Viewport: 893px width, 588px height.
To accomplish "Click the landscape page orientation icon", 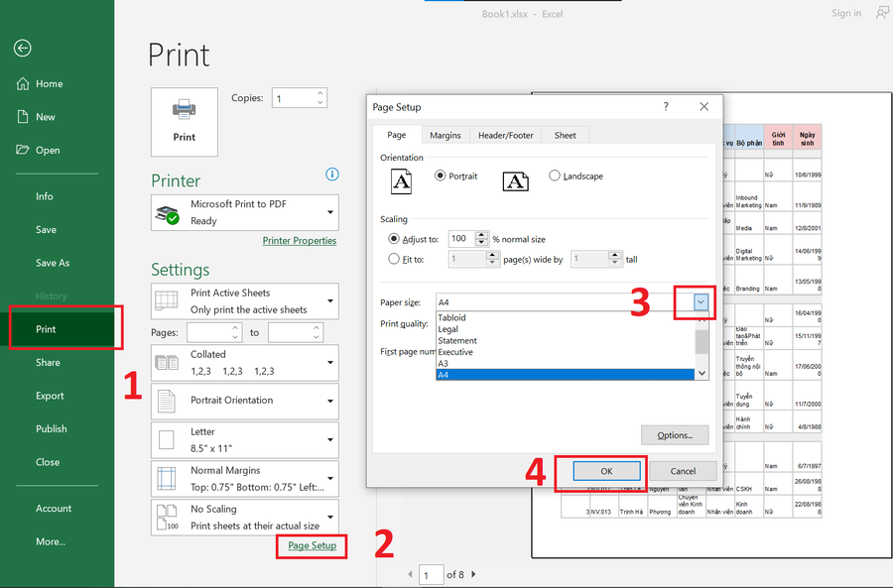I will 515,181.
